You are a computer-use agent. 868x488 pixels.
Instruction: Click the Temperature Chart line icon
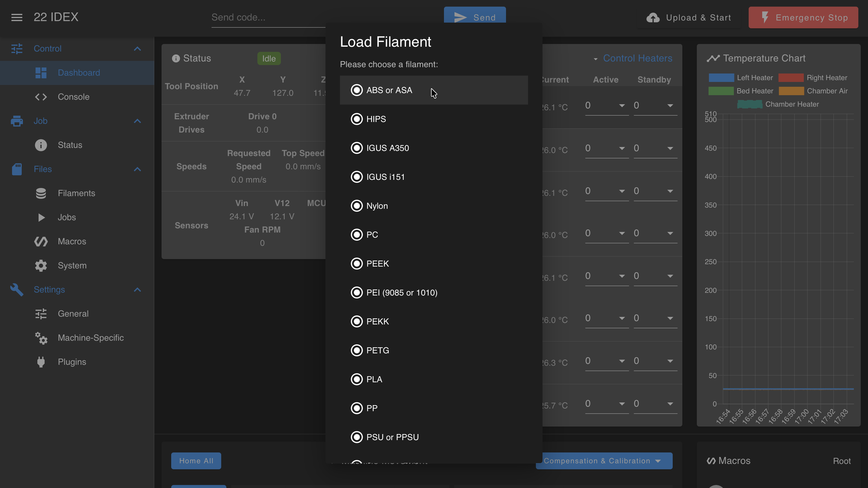click(x=713, y=58)
